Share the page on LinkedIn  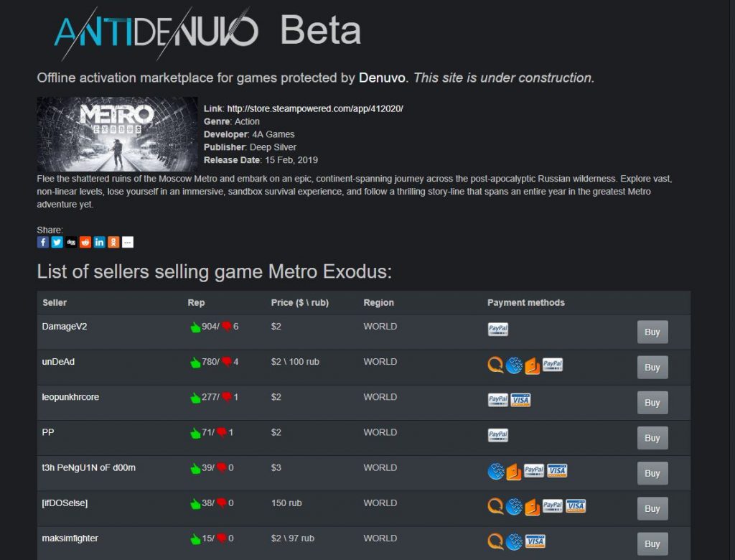(99, 242)
